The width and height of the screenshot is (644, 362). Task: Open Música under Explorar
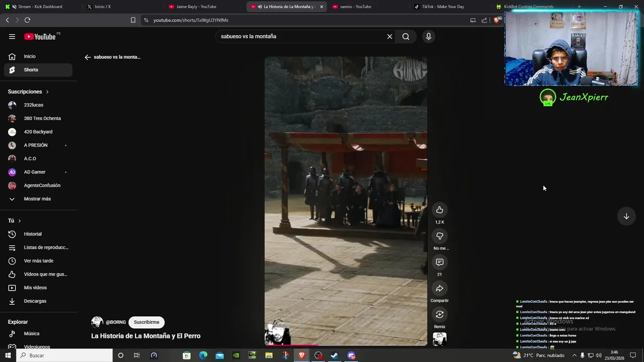point(38,334)
